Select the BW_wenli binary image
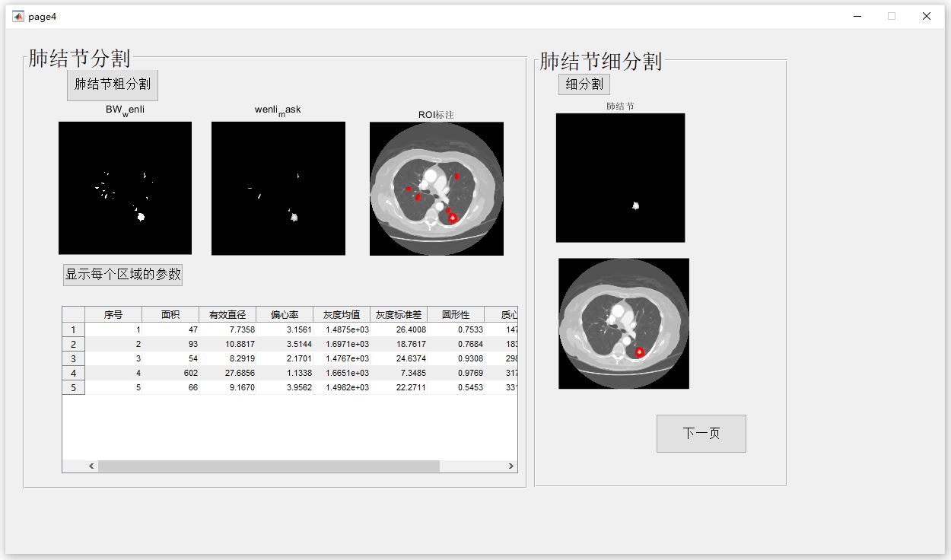 point(125,188)
